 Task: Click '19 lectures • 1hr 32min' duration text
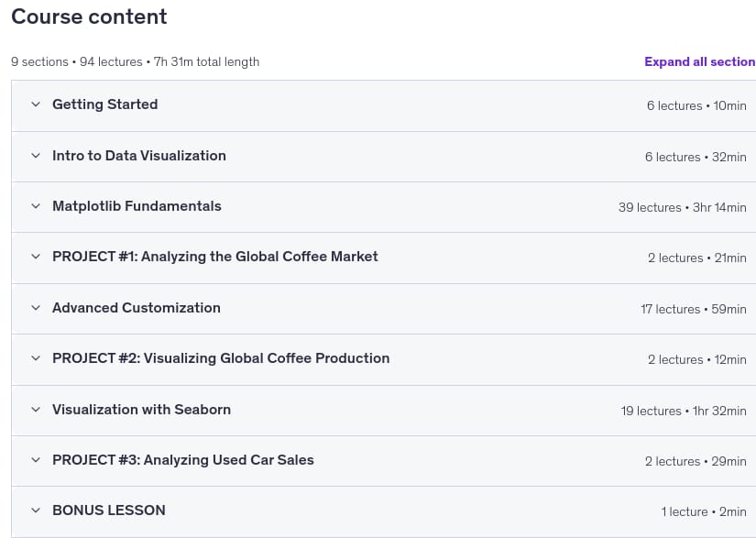tap(684, 411)
